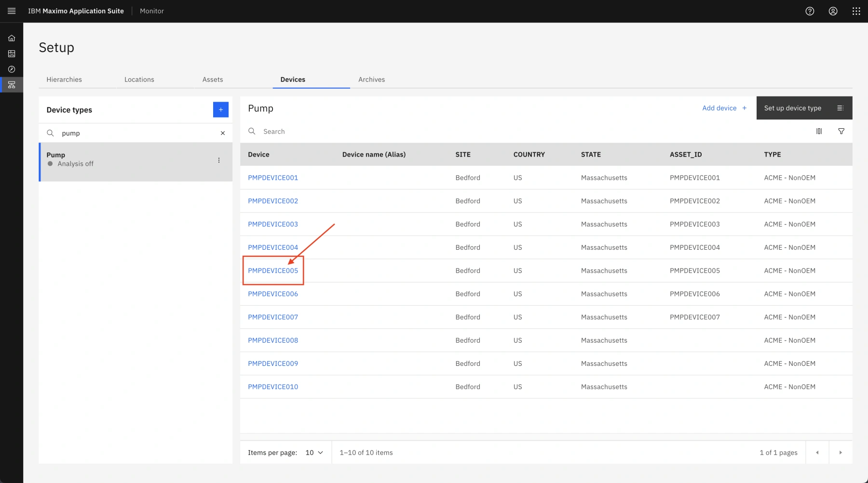Screen dimensions: 868x483
Task: Click the COUNTRY column header
Action: (x=529, y=155)
